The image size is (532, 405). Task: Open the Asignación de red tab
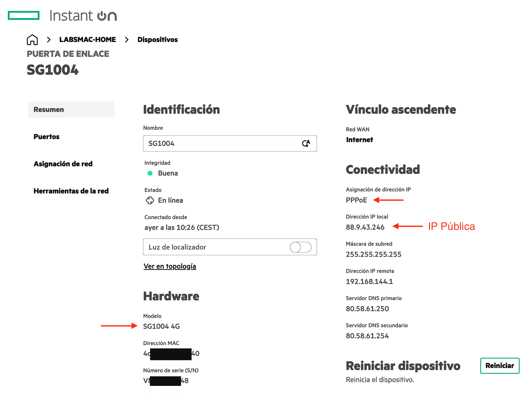point(63,164)
